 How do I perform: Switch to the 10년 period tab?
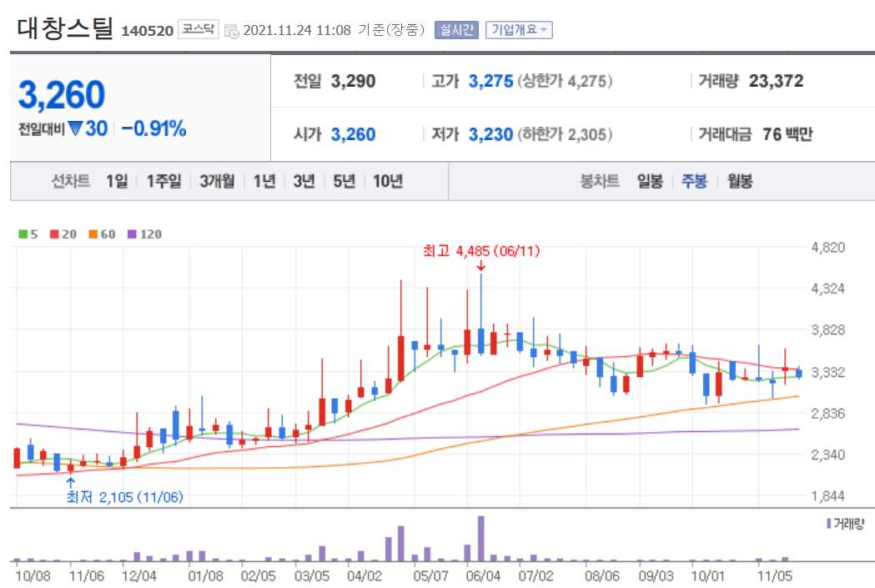click(x=389, y=181)
